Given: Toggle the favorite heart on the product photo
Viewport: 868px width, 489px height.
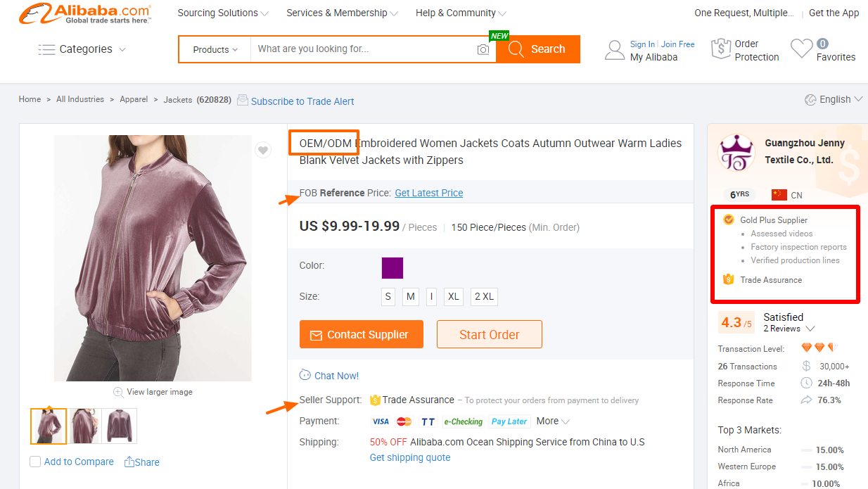Looking at the screenshot, I should tap(263, 150).
